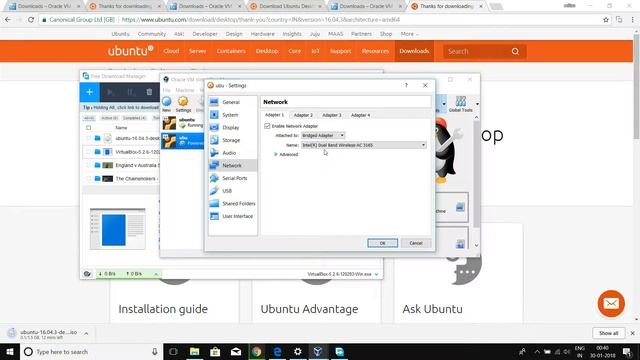Open Installation guide link
Image resolution: width=640 pixels, height=360 pixels.
[163, 309]
